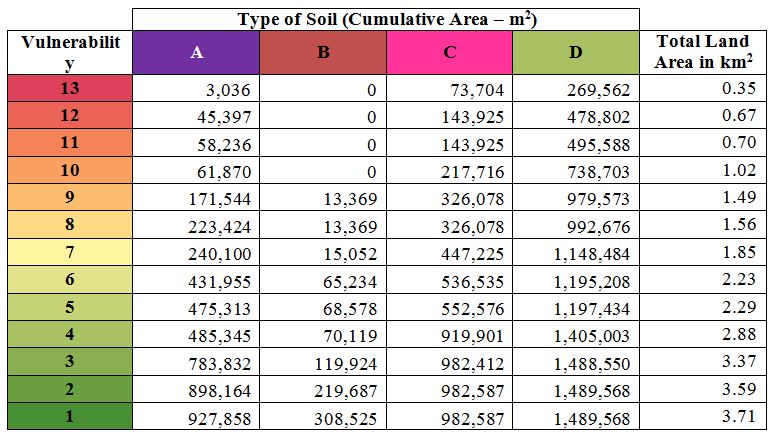Click the Vulnerability column header
Screen dimensions: 773x436
pos(69,52)
